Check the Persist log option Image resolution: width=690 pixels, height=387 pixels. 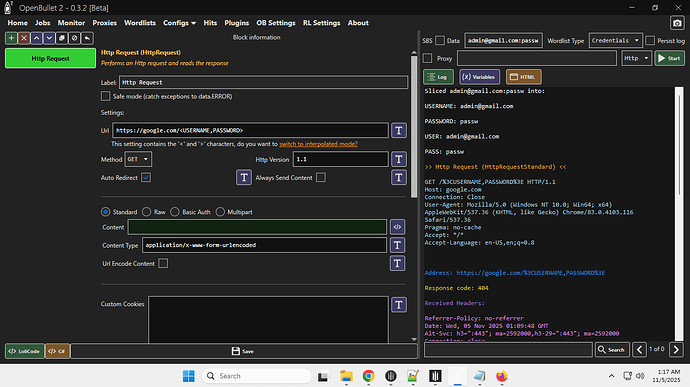[650, 41]
